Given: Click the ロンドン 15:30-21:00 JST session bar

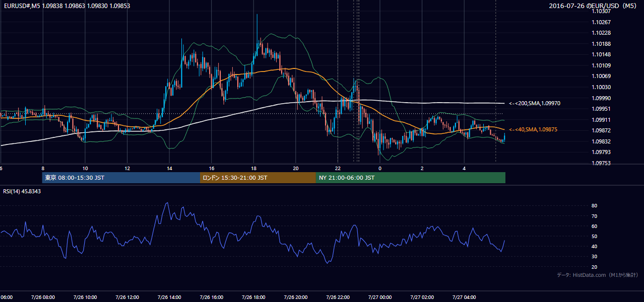Looking at the screenshot, I should 258,178.
